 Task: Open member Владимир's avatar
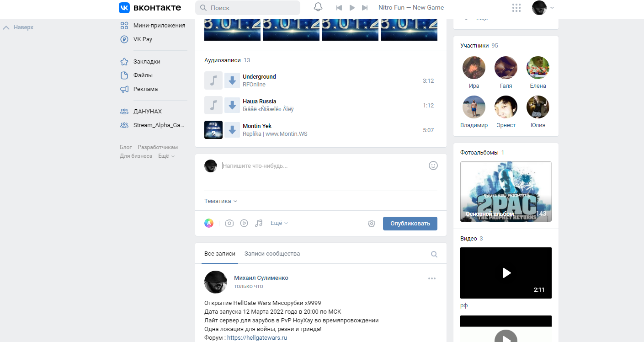point(474,107)
